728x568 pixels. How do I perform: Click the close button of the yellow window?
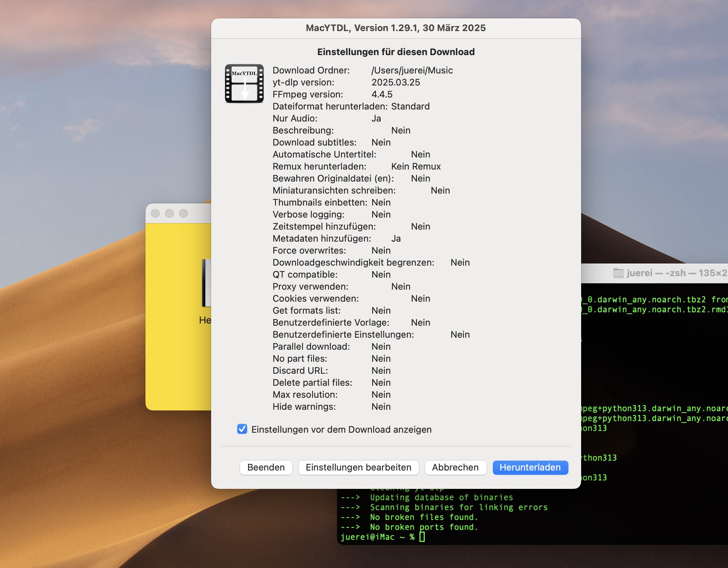(x=155, y=213)
